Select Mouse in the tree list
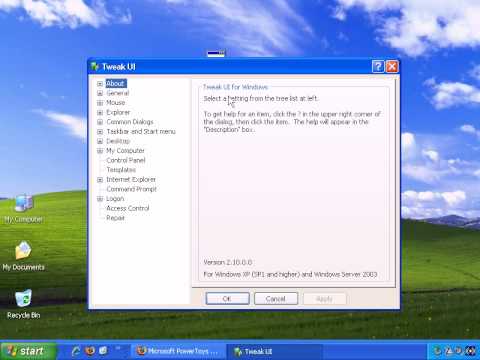The width and height of the screenshot is (480, 360). (116, 103)
